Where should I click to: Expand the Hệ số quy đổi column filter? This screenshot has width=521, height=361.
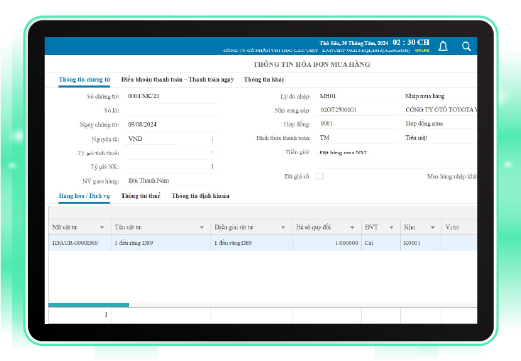point(352,227)
